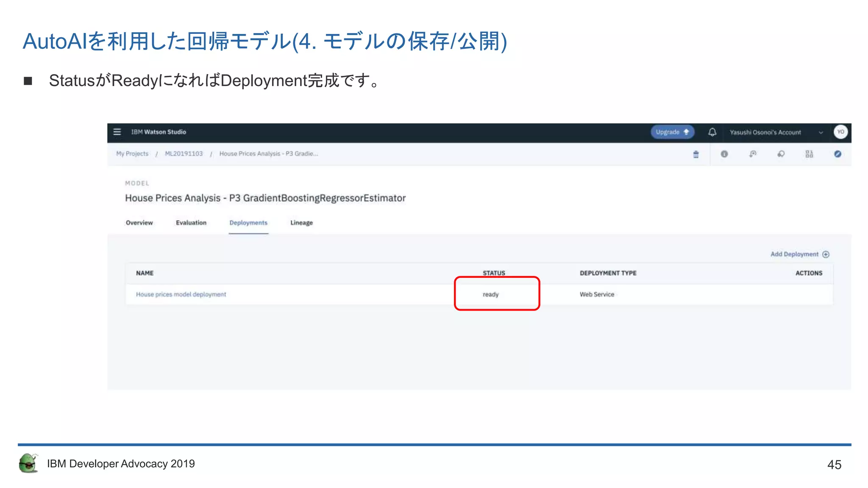
Task: Click the blue compass icon
Action: [837, 154]
